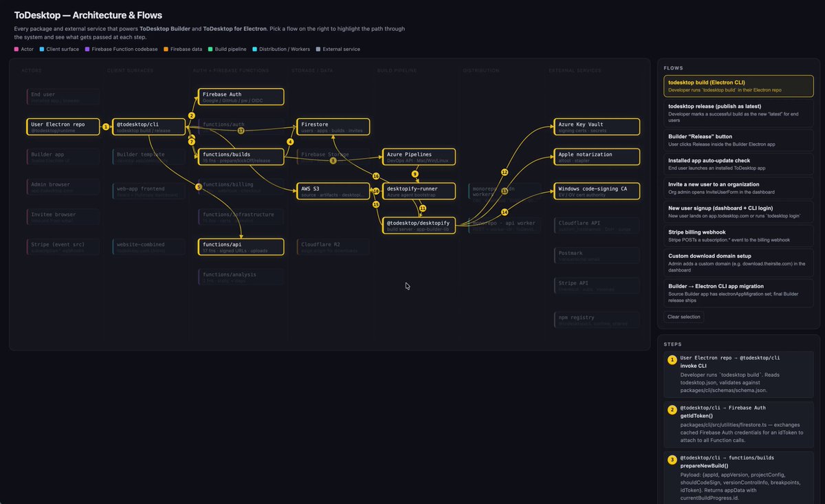Select the AWS S3 node
This screenshot has height=504, width=825.
(x=333, y=191)
